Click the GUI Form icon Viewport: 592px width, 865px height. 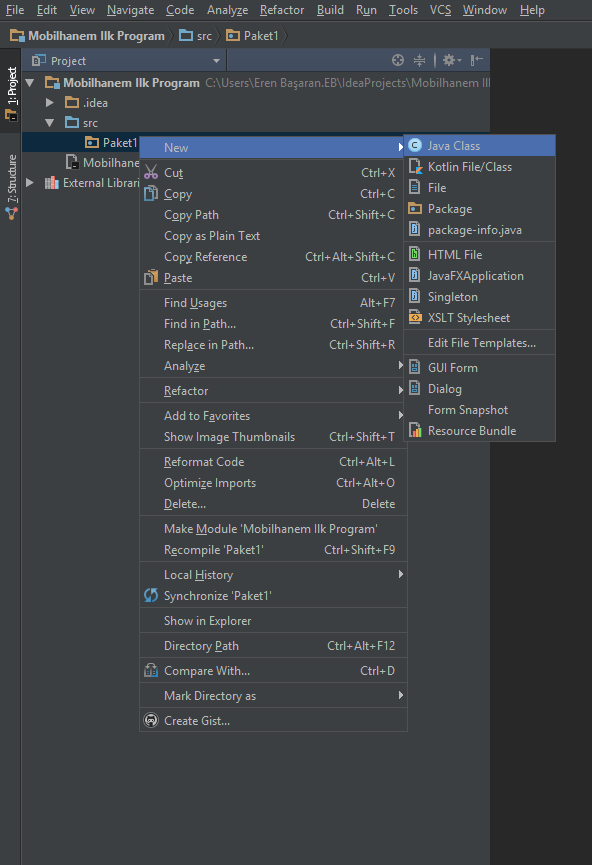pyautogui.click(x=415, y=367)
